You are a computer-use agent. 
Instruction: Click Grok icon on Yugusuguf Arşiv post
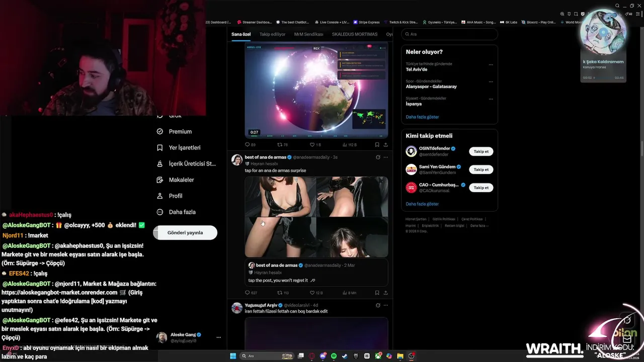tap(378, 305)
